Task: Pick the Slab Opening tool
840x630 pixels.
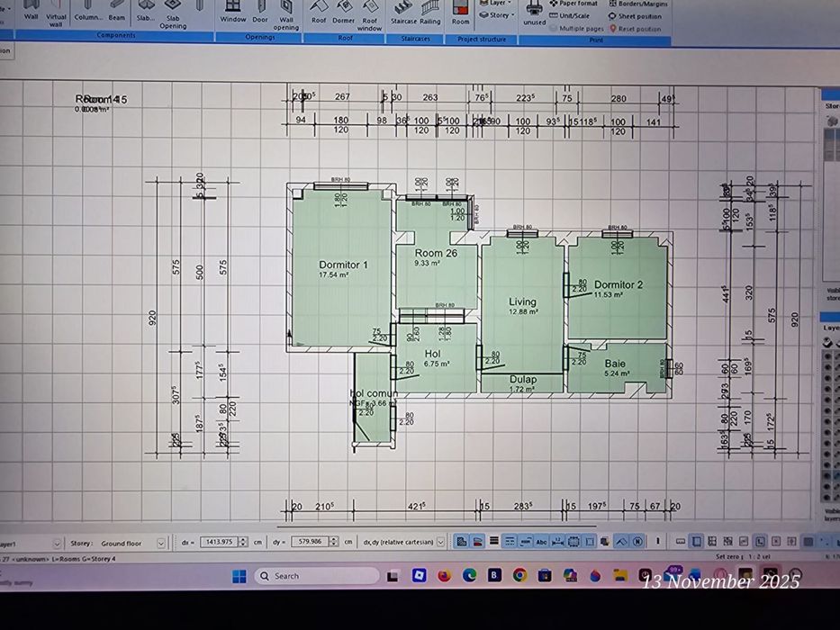Action: coord(173,14)
